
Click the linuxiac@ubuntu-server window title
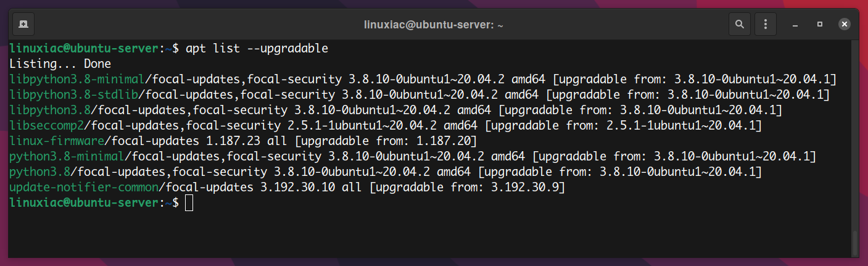tap(434, 25)
